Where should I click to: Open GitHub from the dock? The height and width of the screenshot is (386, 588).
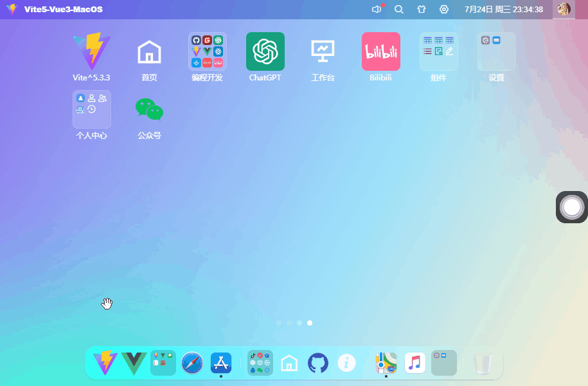[x=318, y=363]
